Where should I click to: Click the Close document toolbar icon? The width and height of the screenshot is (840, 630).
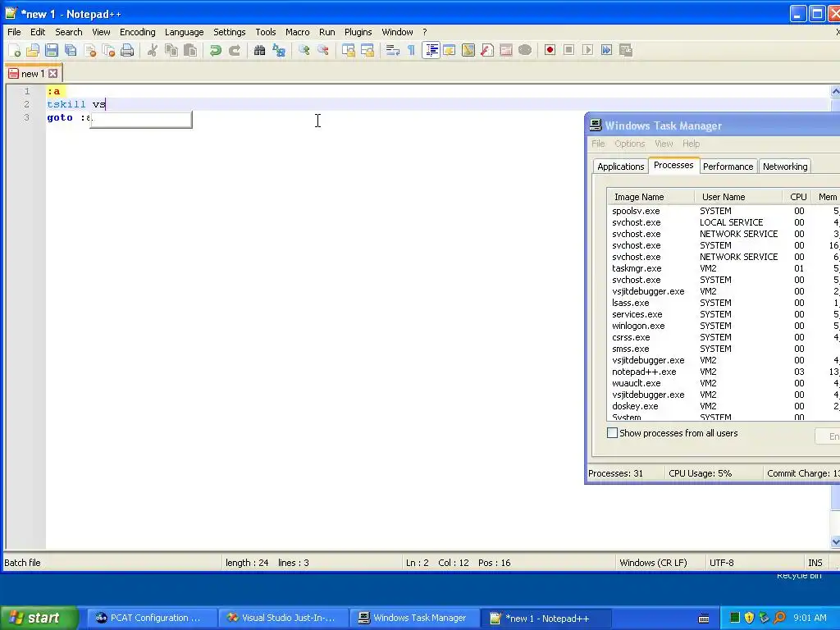point(90,50)
